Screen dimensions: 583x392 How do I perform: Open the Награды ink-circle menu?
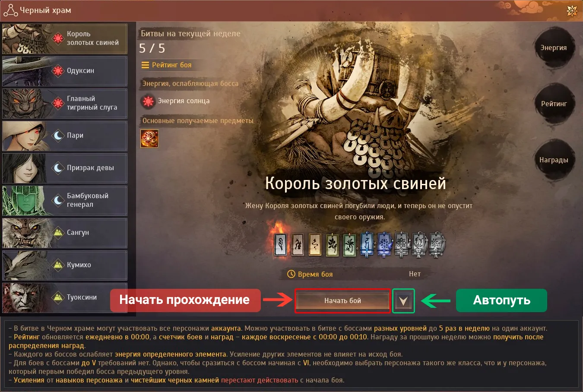554,160
